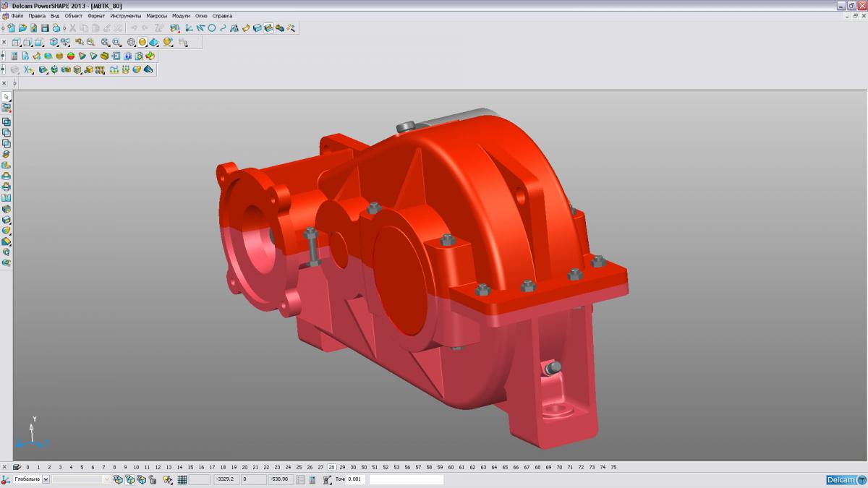Open the Формат menu
The image size is (868, 488).
click(96, 15)
